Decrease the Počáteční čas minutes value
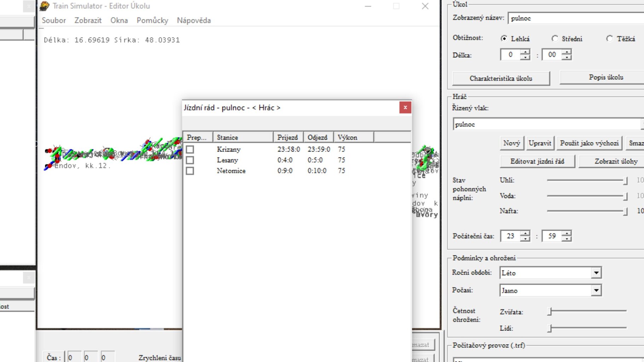Image resolution: width=644 pixels, height=362 pixels. pyautogui.click(x=567, y=239)
